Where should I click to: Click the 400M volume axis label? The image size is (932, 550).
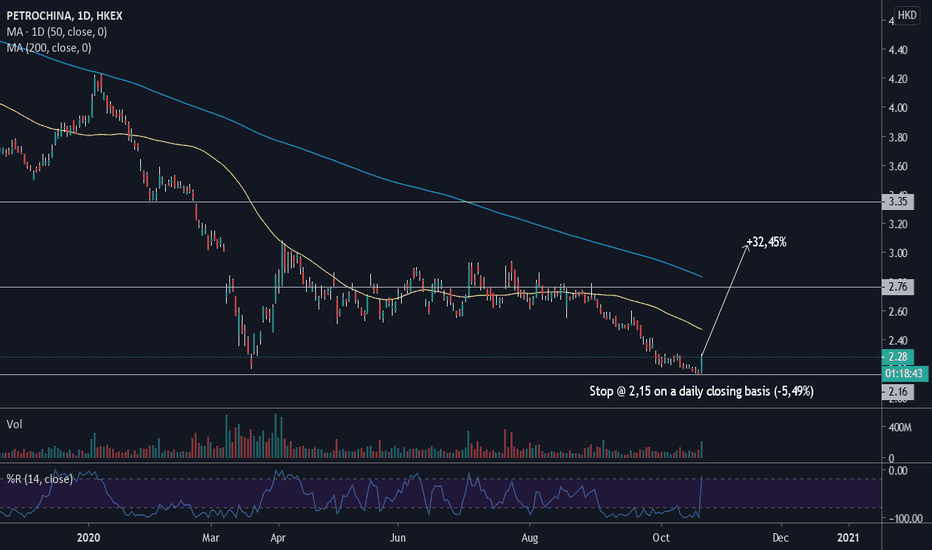[x=900, y=428]
